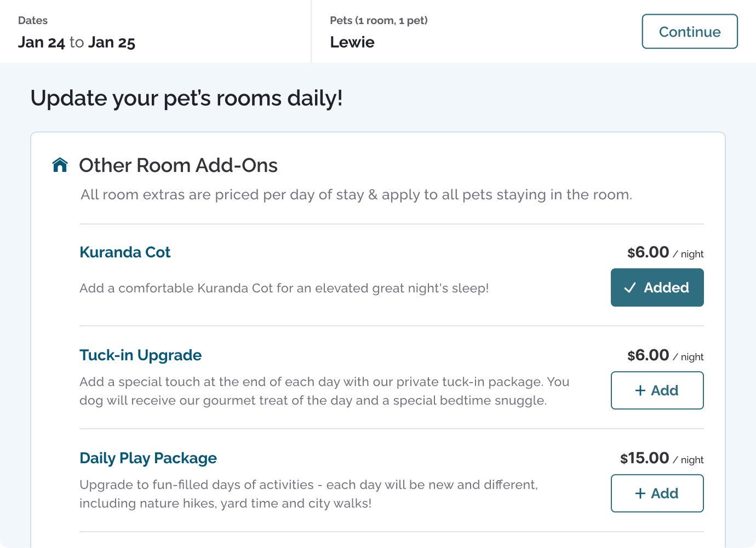
Task: Add the Daily Play Package
Action: (x=657, y=493)
